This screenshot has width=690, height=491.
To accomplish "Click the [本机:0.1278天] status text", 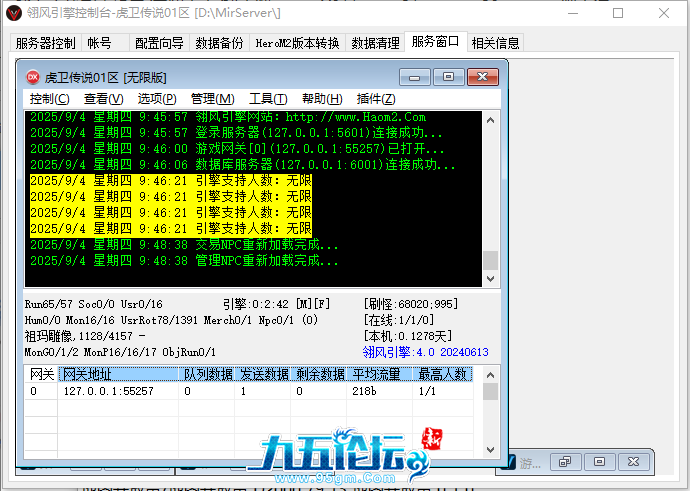I will [407, 336].
